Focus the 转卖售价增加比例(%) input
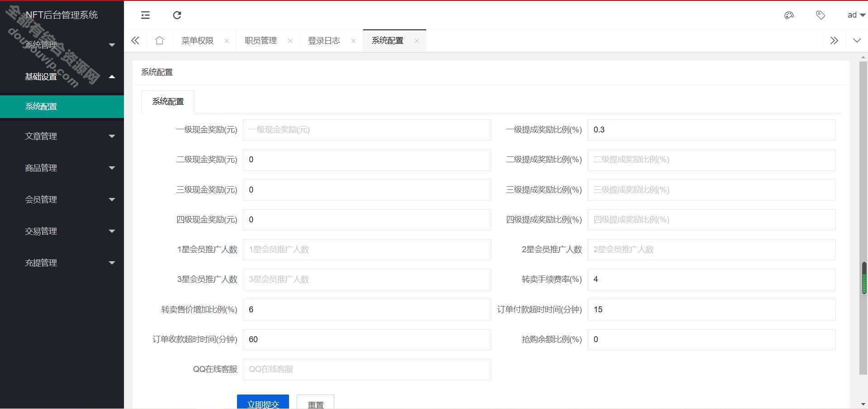The image size is (868, 409). click(x=367, y=310)
